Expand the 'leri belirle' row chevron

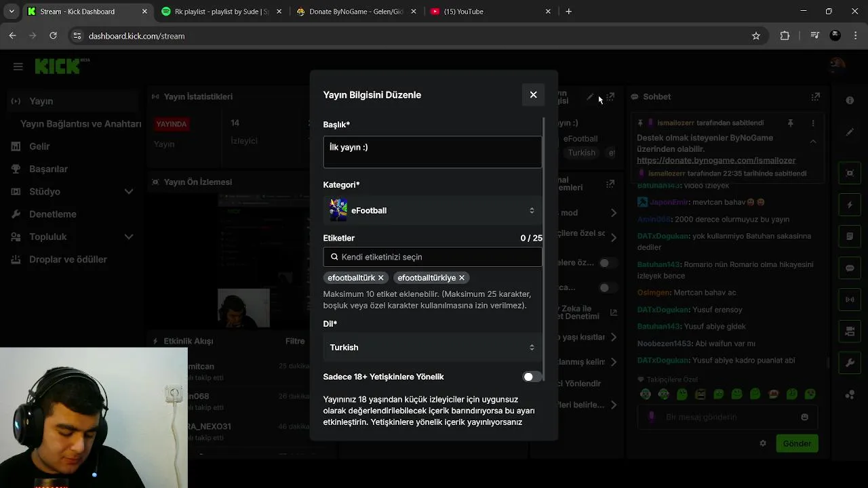[x=614, y=405]
